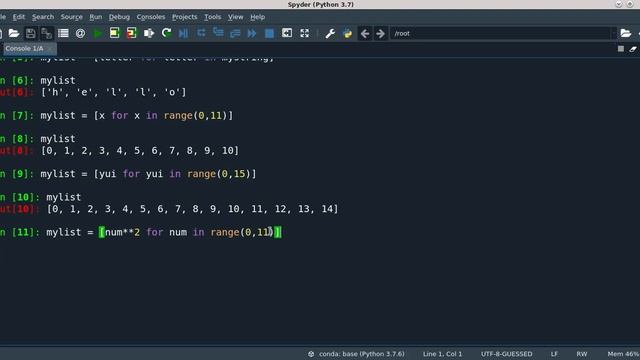Click Step (run current line) debug icon
Screen dimensions: 640x360
[x=201, y=33]
